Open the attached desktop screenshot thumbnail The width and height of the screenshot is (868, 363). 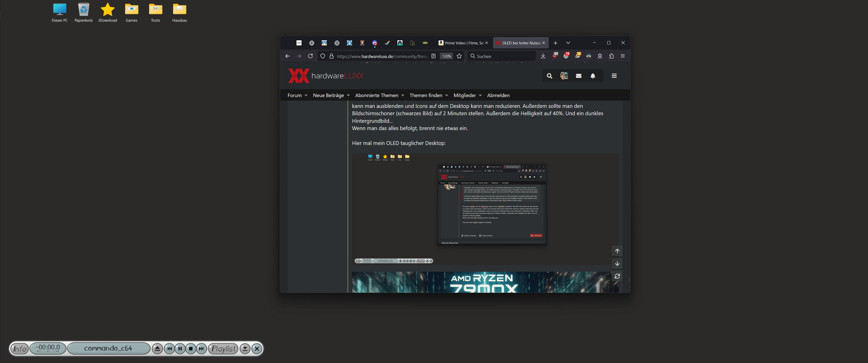pyautogui.click(x=485, y=209)
